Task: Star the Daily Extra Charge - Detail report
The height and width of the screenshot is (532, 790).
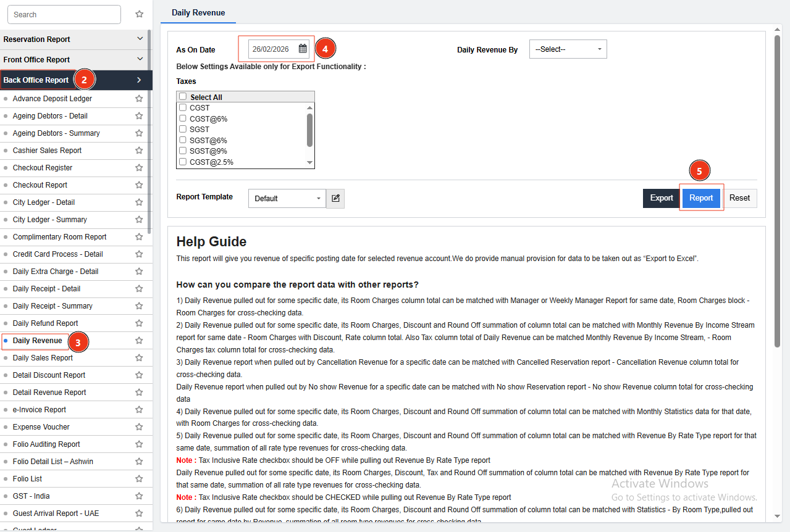Action: point(139,272)
